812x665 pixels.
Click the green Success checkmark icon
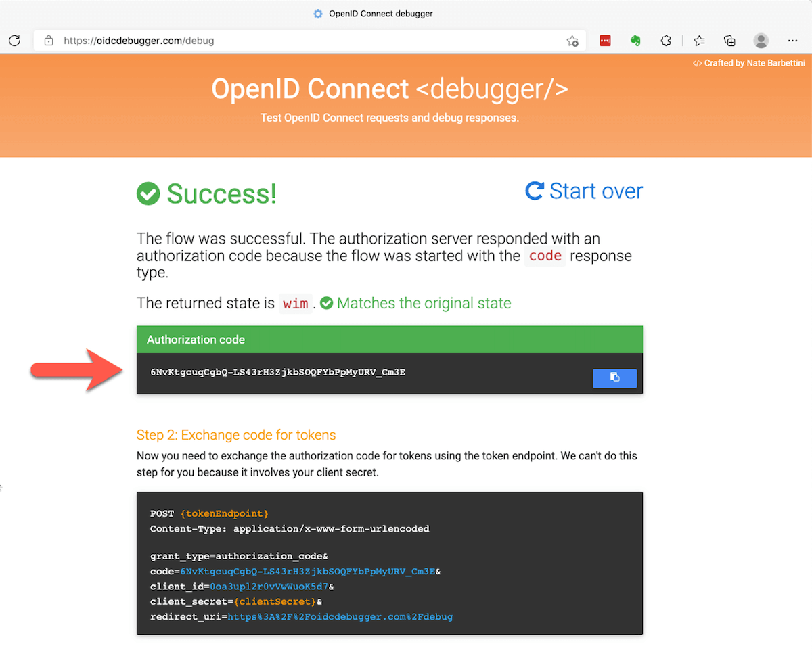[148, 193]
